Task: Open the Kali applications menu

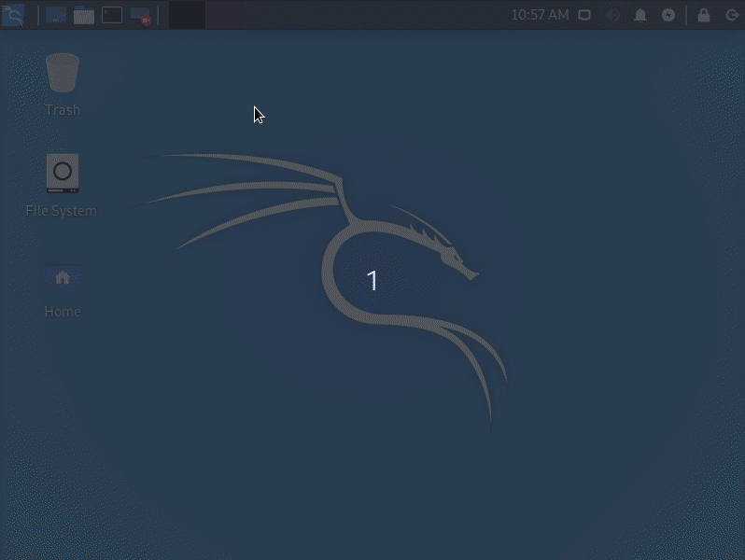Action: (x=13, y=15)
